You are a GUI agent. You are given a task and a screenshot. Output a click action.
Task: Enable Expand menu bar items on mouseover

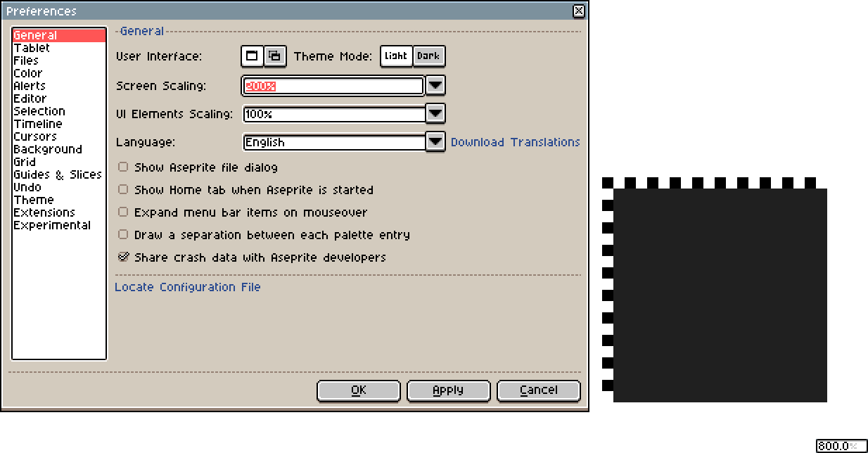[x=243, y=212]
